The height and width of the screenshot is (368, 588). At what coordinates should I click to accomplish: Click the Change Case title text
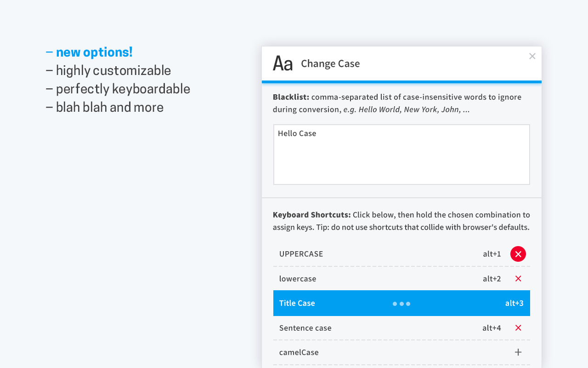point(330,63)
